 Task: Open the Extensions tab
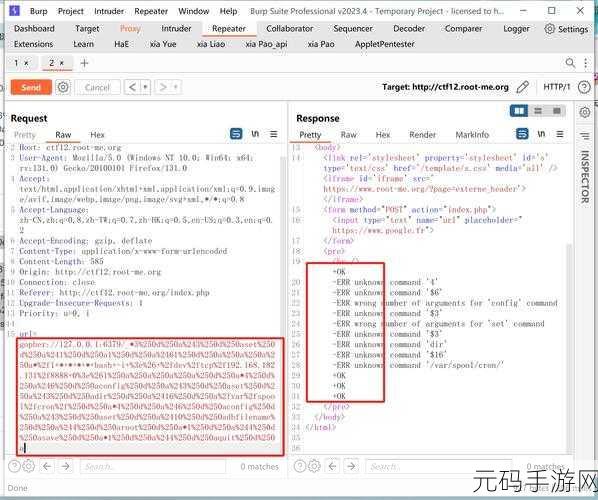pos(34,44)
